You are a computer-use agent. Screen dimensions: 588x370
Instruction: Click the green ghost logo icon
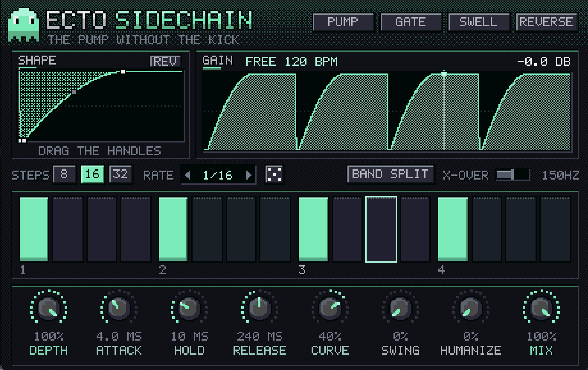(24, 25)
